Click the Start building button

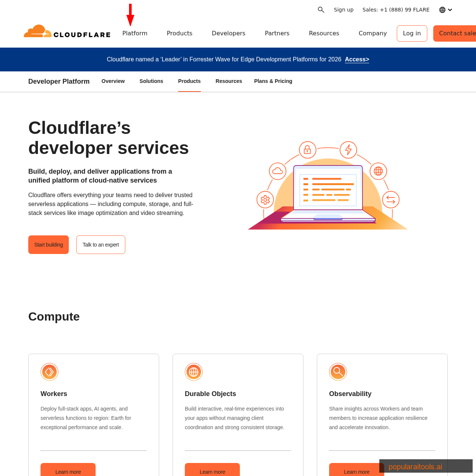point(48,245)
